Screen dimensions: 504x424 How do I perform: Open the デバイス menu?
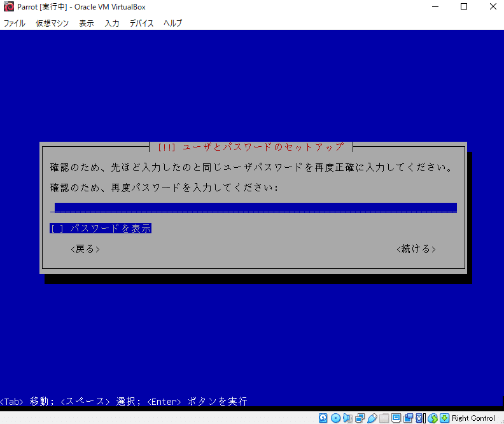pyautogui.click(x=141, y=23)
